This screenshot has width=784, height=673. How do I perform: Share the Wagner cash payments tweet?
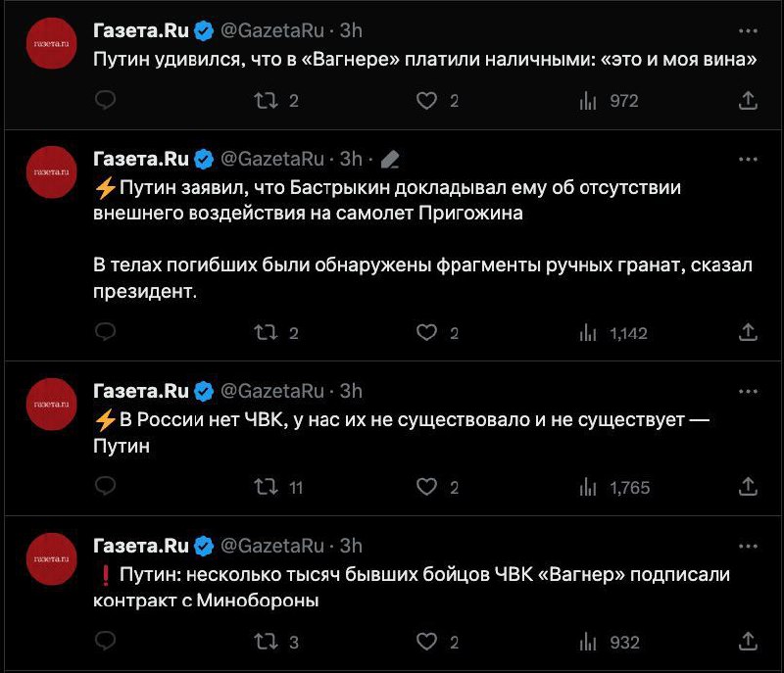click(747, 100)
